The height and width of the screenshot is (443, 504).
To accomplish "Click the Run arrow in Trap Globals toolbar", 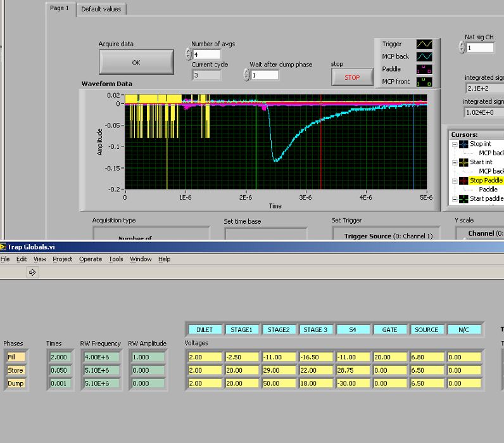I will [32, 273].
